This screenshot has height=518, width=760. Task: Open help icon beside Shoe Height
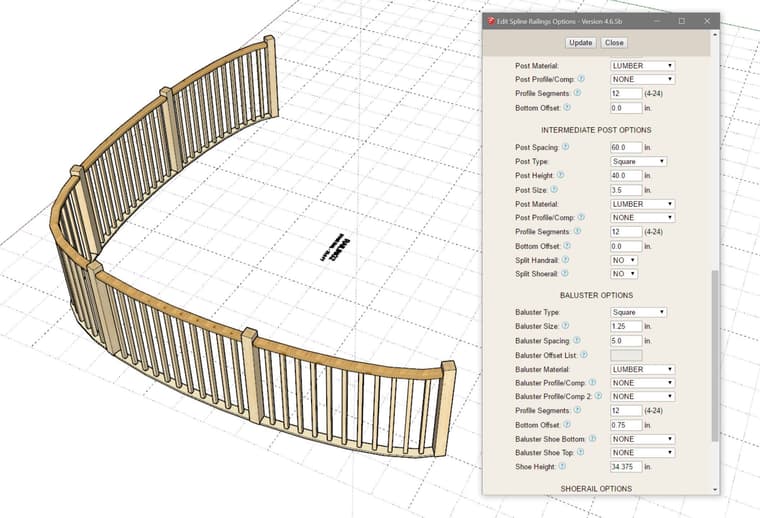point(562,466)
